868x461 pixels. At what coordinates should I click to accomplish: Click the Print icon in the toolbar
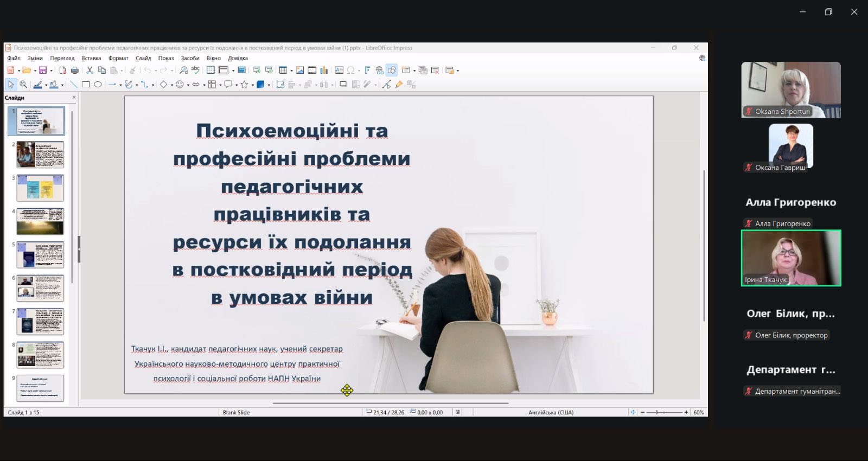pyautogui.click(x=75, y=71)
